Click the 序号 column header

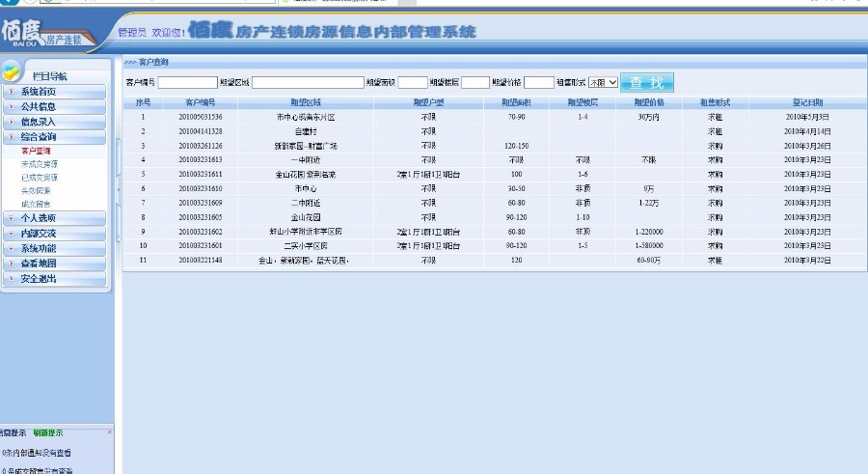[x=143, y=102]
